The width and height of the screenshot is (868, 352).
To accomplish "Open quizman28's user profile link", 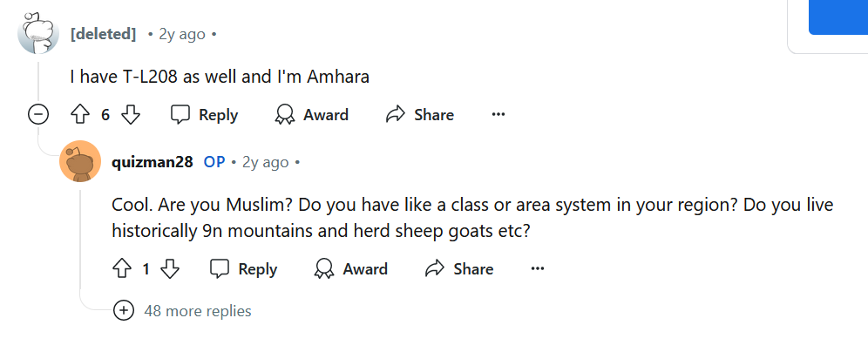I will coord(153,162).
